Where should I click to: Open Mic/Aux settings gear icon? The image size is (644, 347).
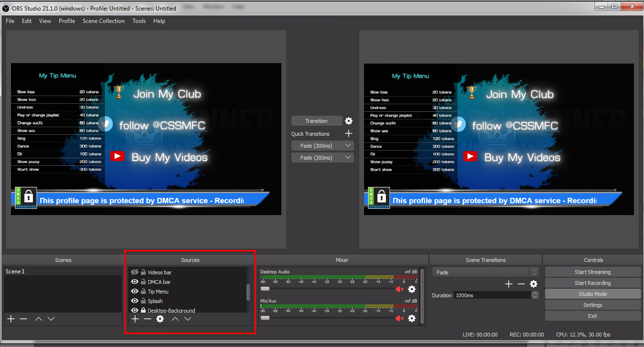(412, 318)
